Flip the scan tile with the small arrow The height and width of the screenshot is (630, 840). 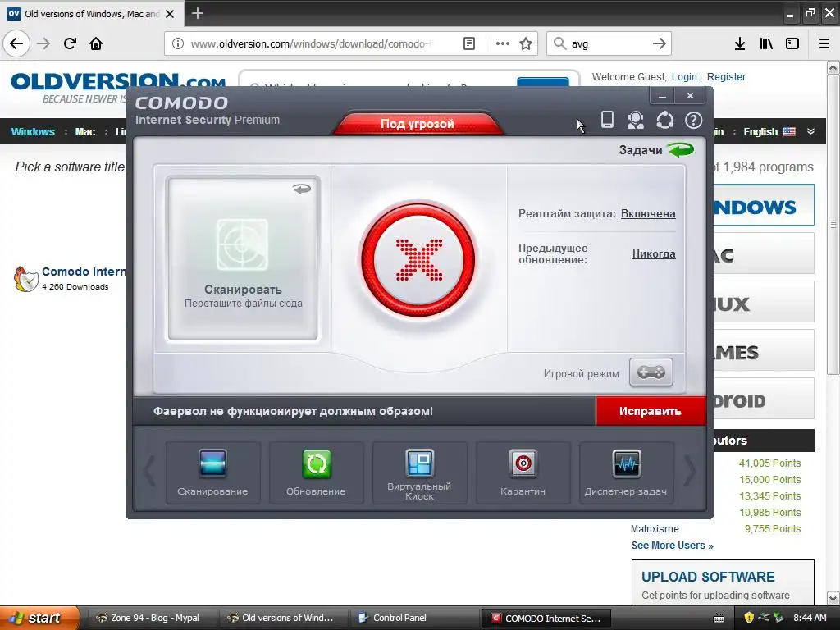click(302, 189)
